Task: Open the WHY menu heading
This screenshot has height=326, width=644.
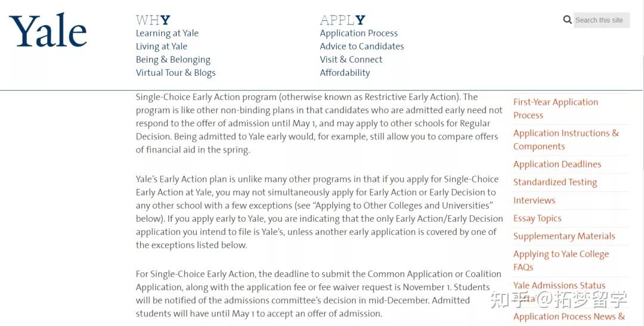Action: coord(153,20)
